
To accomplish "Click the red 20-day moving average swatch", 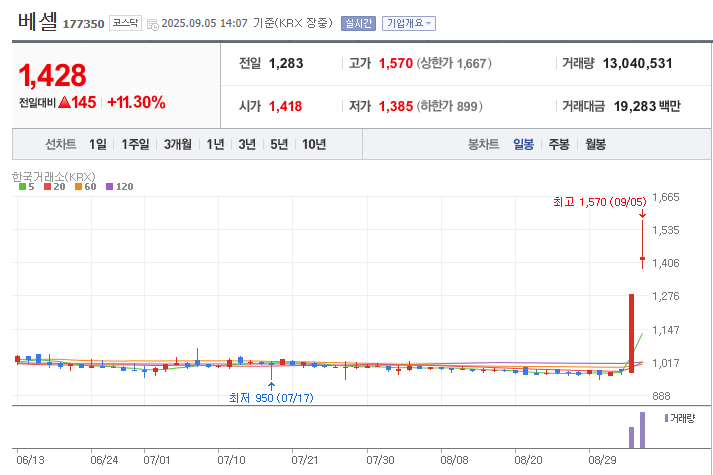I will (x=47, y=186).
